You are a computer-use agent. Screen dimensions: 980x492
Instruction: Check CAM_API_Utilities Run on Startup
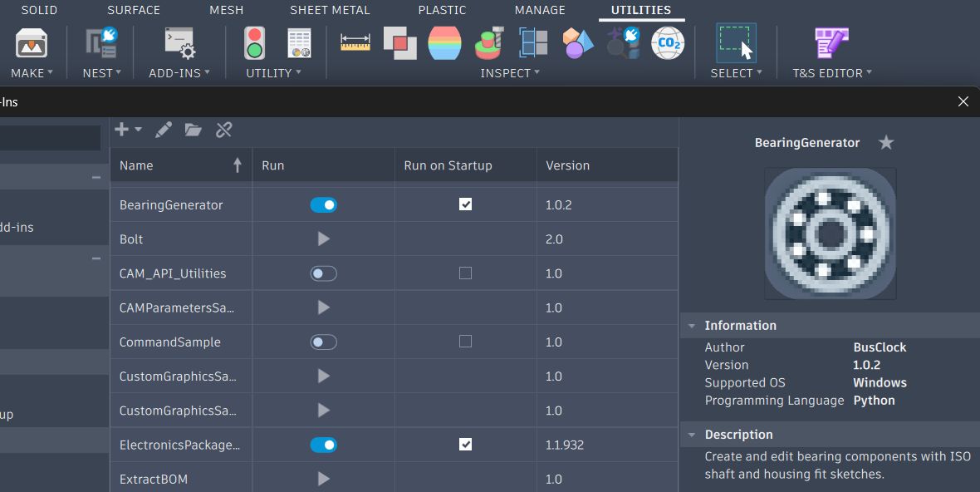pyautogui.click(x=465, y=273)
